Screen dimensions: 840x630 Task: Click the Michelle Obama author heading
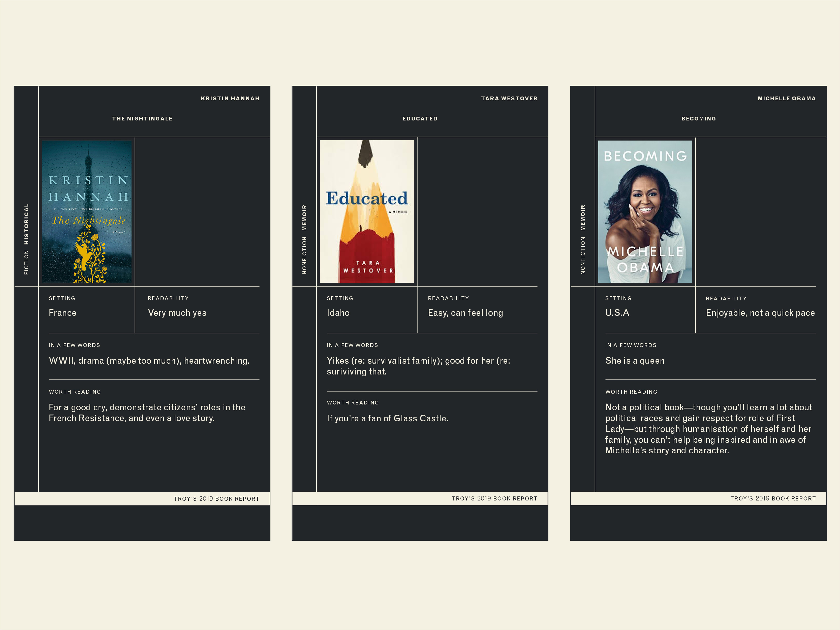[x=787, y=98]
